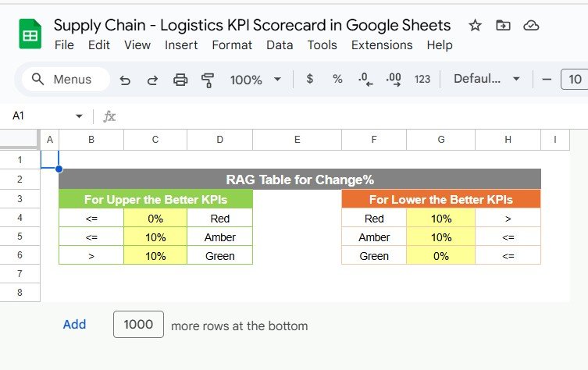Open the Insert menu

[x=180, y=45]
